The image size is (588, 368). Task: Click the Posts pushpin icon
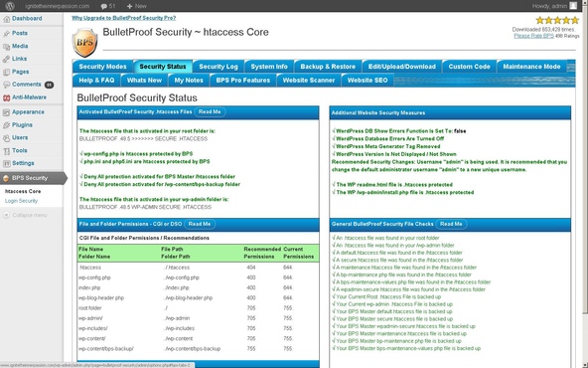pos(6,34)
